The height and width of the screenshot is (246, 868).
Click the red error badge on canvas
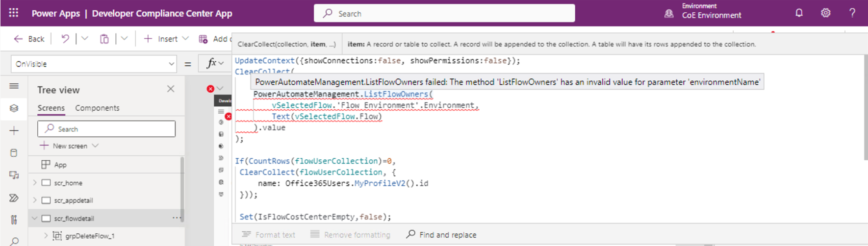pyautogui.click(x=228, y=117)
